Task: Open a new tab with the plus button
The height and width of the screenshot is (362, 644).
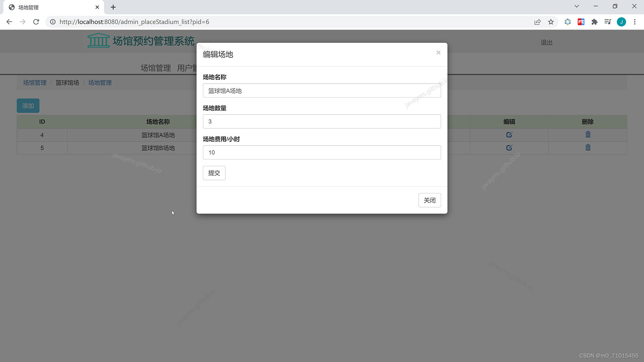Action: [x=113, y=7]
